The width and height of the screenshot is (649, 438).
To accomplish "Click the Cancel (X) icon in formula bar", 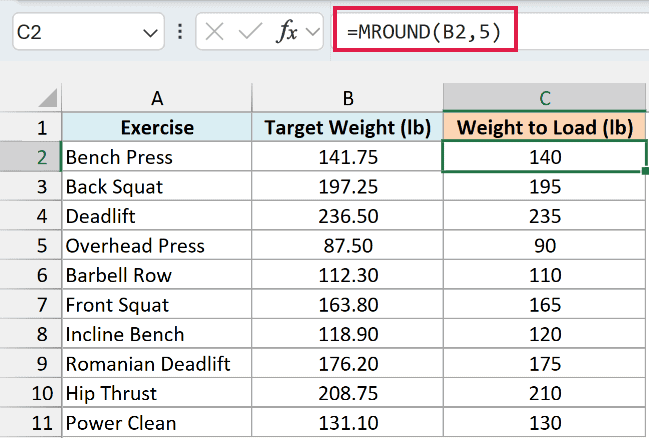I will click(x=214, y=31).
